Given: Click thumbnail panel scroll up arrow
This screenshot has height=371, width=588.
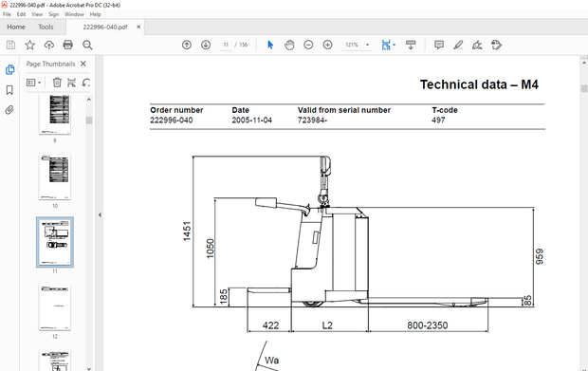Looking at the screenshot, I should pyautogui.click(x=89, y=100).
